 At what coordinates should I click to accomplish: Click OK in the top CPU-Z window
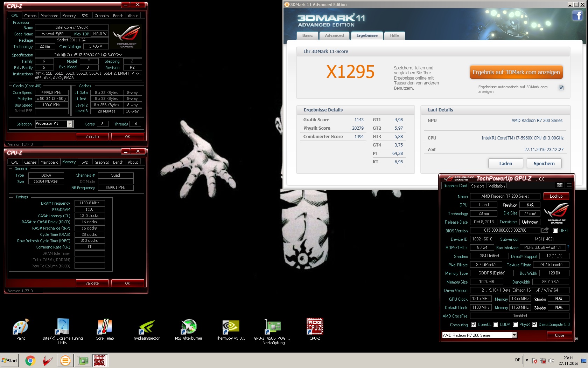tap(127, 137)
